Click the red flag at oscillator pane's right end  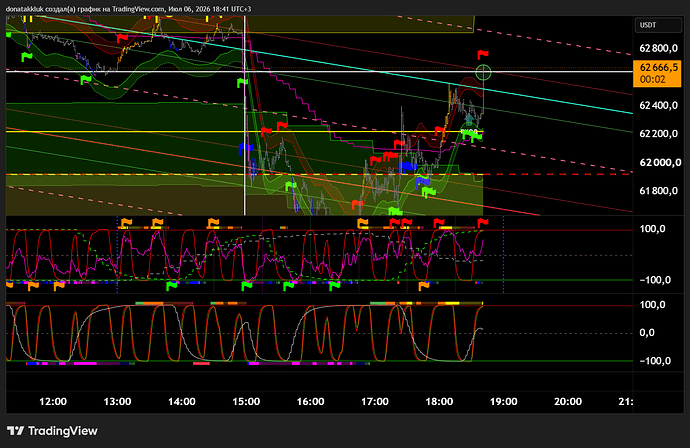pos(483,222)
